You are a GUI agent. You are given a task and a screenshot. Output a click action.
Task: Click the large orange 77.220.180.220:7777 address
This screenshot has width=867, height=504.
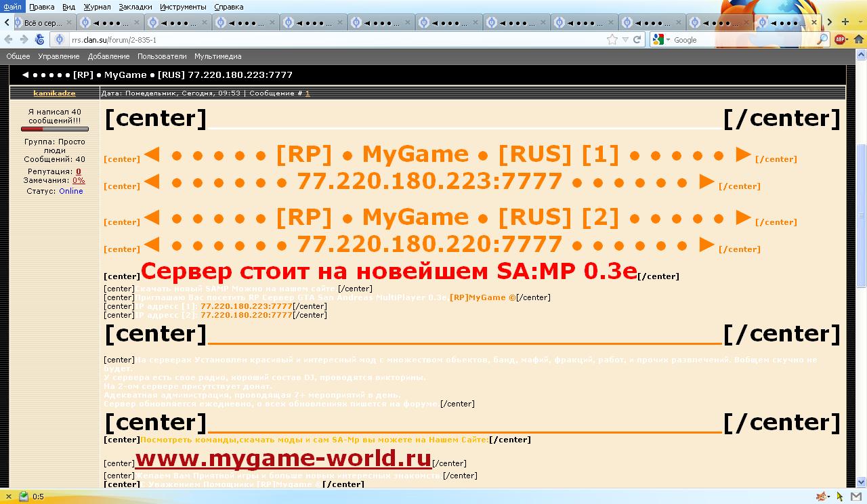[430, 243]
